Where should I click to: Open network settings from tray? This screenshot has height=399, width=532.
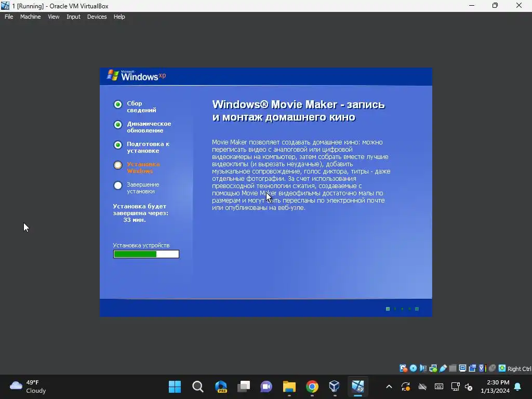455,387
